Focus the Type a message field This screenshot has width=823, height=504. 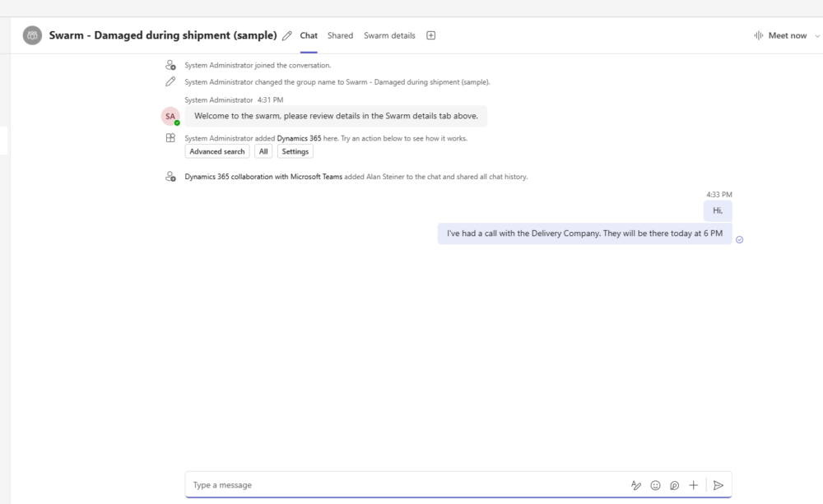click(x=403, y=485)
